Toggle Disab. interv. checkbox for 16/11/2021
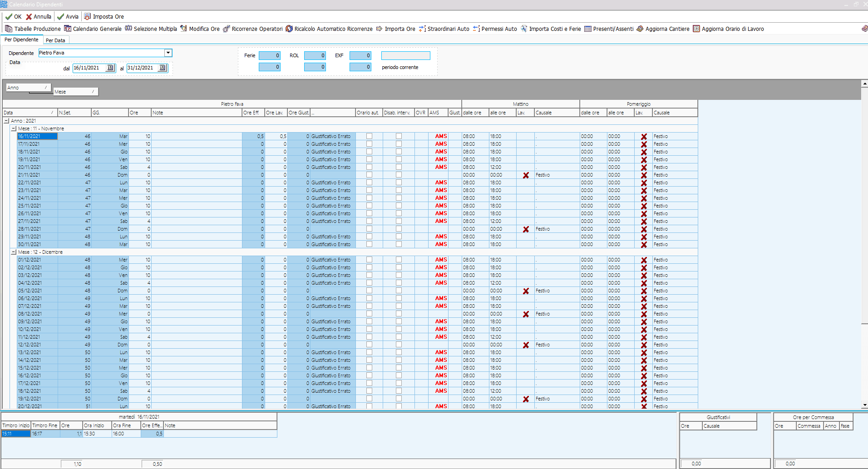The image size is (868, 469). tap(399, 136)
